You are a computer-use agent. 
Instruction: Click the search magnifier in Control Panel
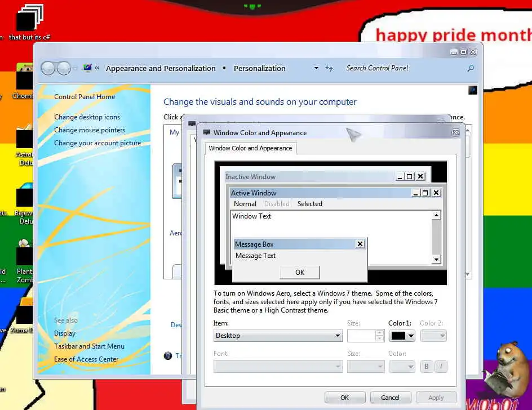(x=471, y=68)
